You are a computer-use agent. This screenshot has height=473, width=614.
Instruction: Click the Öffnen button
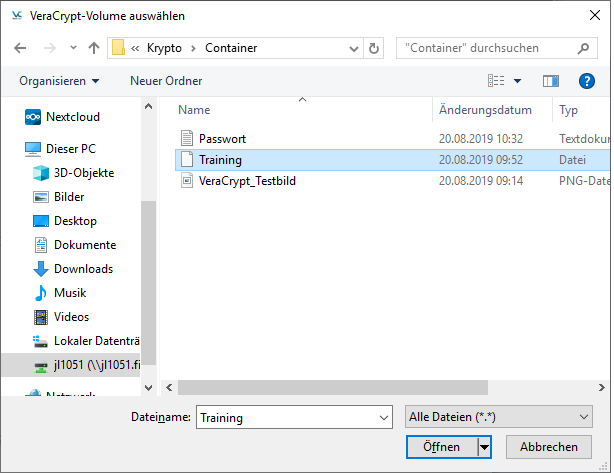pos(442,447)
